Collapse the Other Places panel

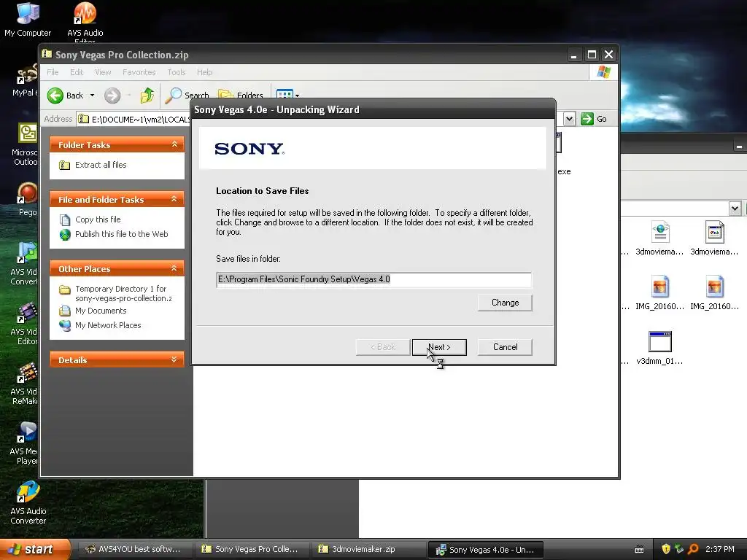tap(174, 268)
